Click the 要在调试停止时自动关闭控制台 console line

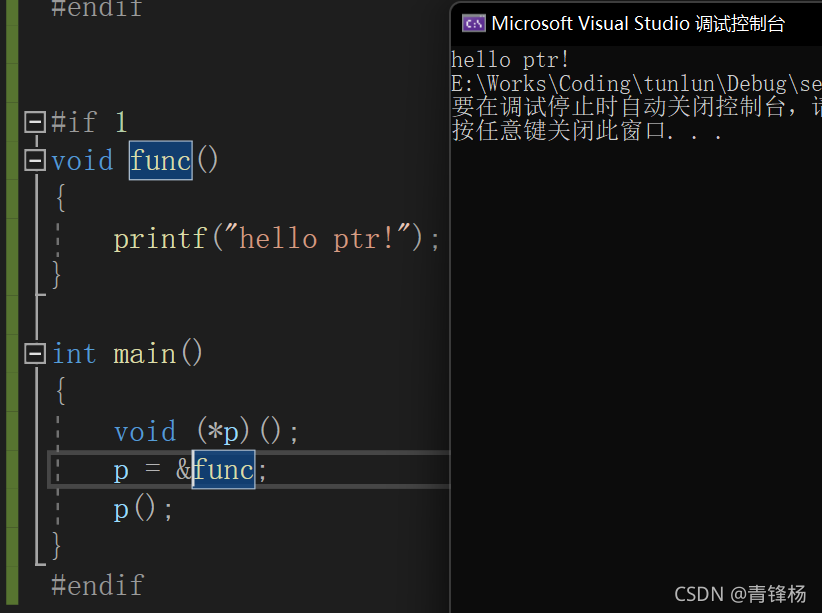pyautogui.click(x=636, y=107)
